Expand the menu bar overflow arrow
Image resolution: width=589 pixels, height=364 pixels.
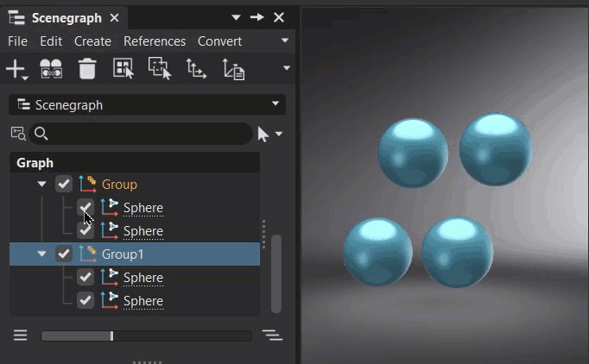285,41
